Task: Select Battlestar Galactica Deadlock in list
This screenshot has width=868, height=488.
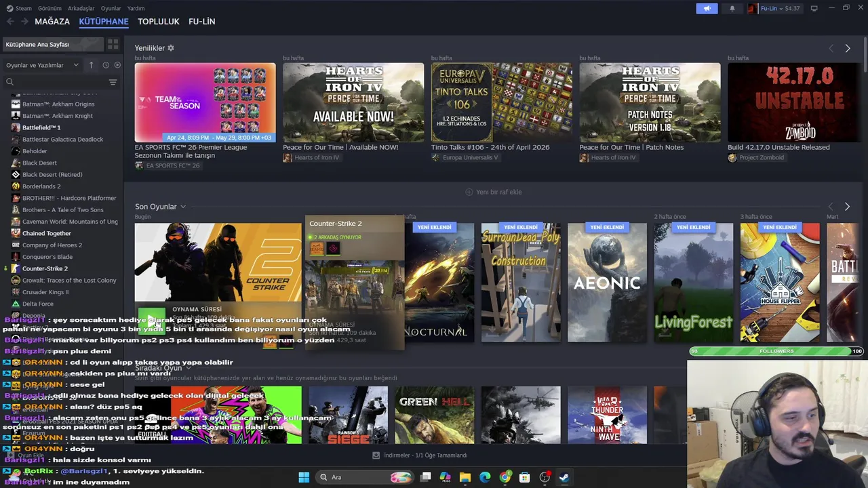Action: coord(61,139)
